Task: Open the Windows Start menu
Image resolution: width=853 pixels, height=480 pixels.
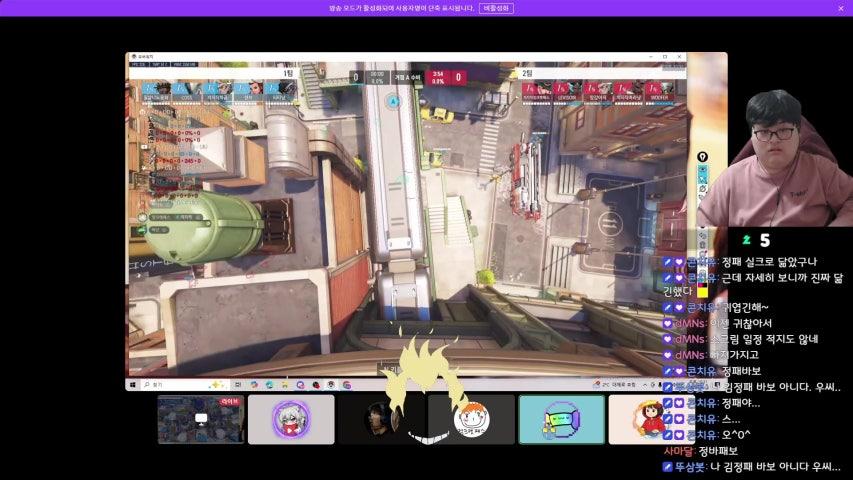Action: 132,384
